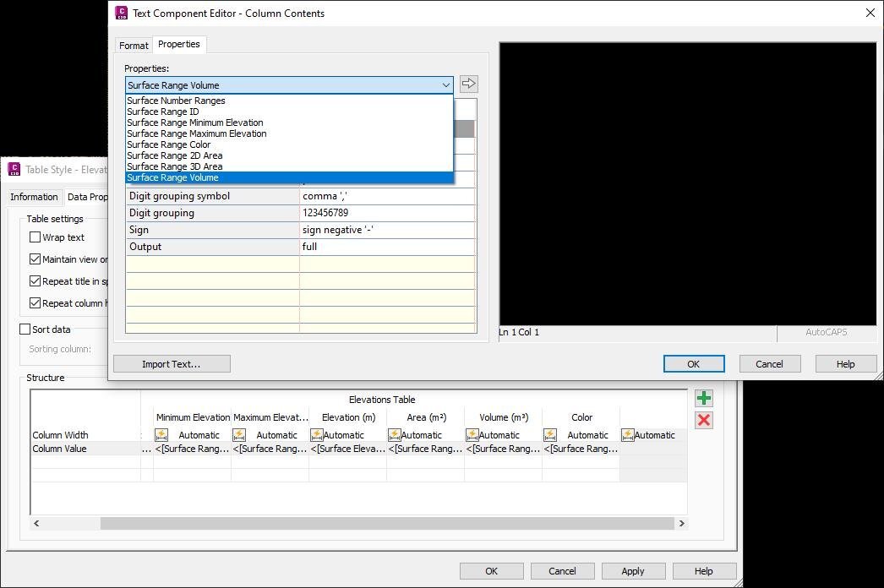Open Help in Text Component Editor
The width and height of the screenshot is (884, 588).
coord(845,364)
